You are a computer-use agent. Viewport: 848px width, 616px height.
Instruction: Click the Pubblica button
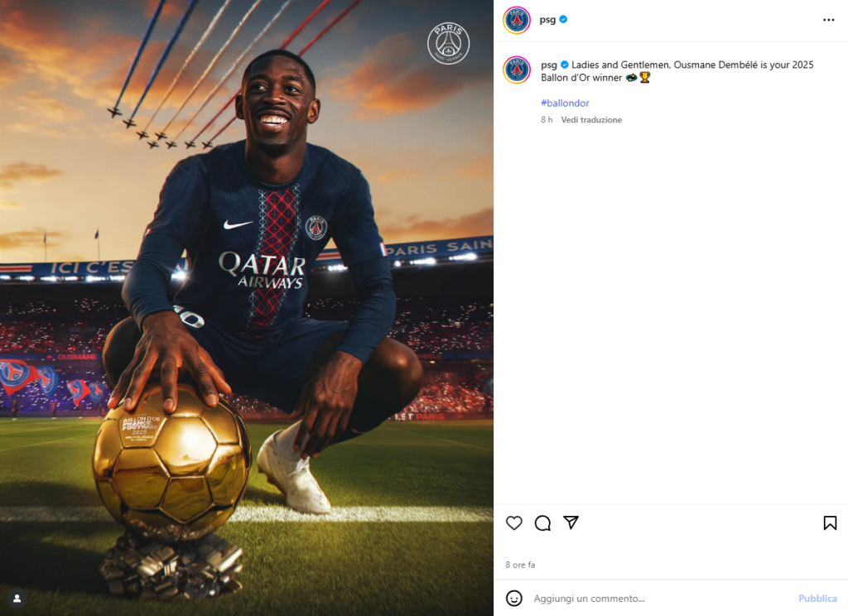[817, 599]
